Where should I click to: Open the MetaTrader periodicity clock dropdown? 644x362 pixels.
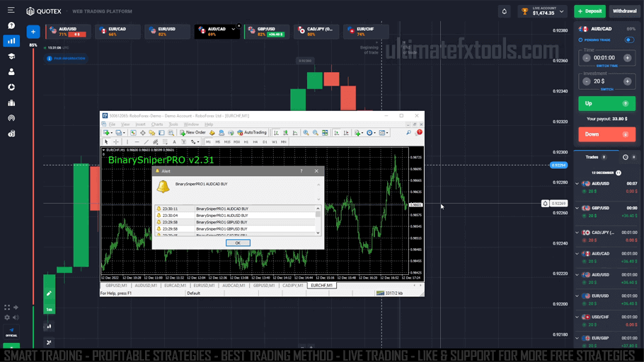coord(371,133)
